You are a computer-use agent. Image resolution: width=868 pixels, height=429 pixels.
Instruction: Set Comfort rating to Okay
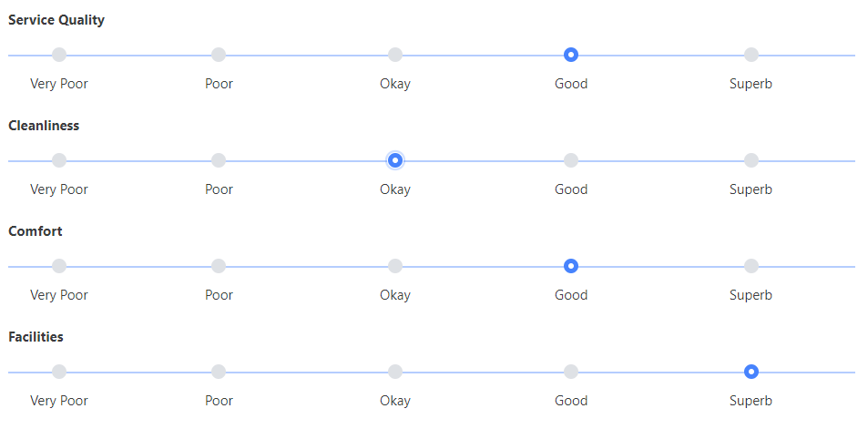395,266
